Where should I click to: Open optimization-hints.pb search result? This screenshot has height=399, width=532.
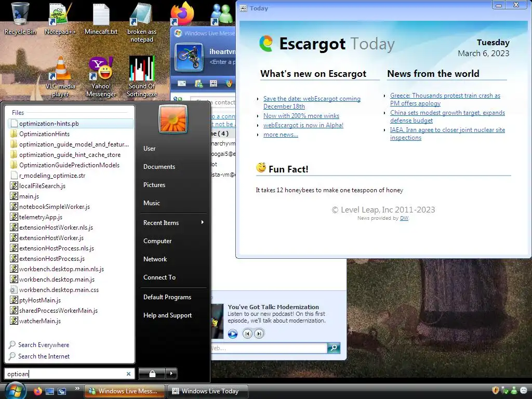71,124
